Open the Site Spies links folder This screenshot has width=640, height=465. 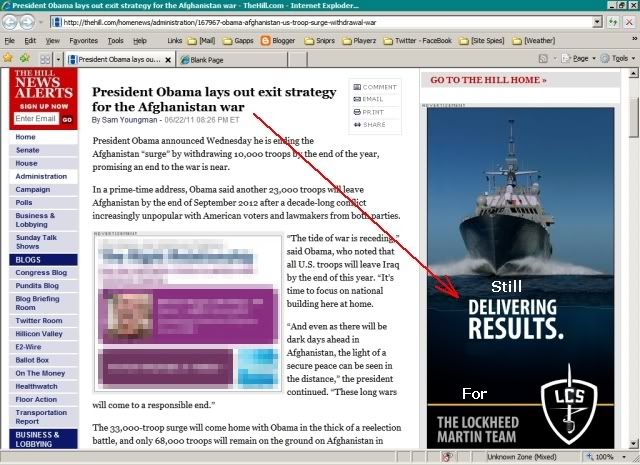(x=482, y=40)
